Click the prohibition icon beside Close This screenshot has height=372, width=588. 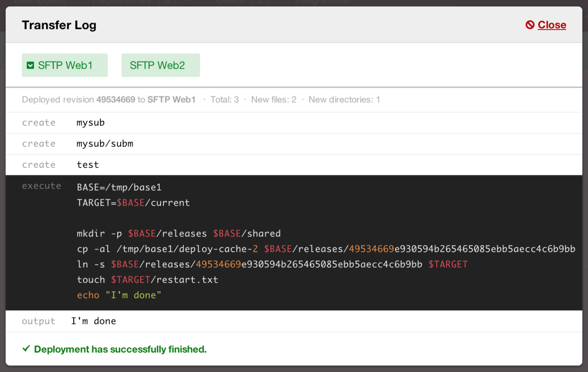[x=529, y=25]
